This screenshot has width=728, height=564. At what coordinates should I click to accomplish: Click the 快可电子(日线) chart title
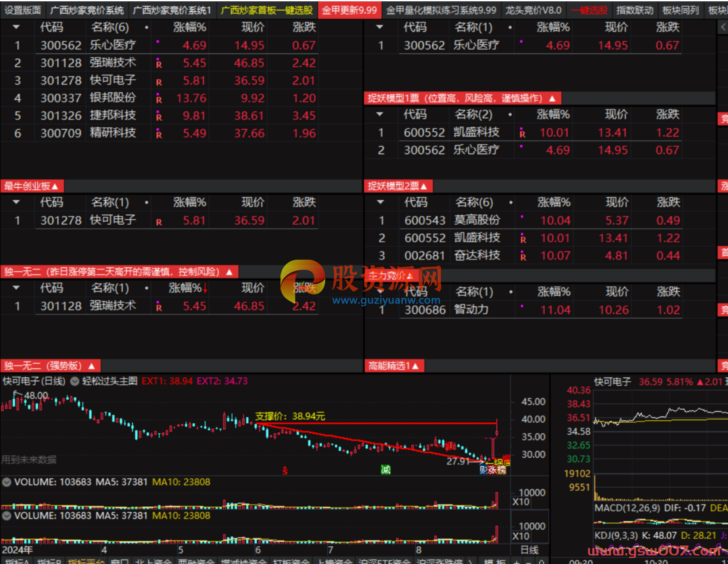pyautogui.click(x=34, y=381)
